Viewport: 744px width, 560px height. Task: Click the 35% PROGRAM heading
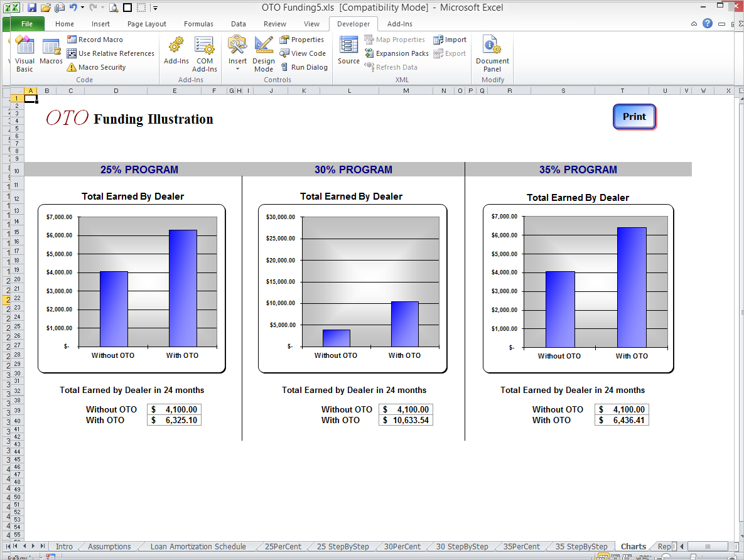[x=578, y=170]
